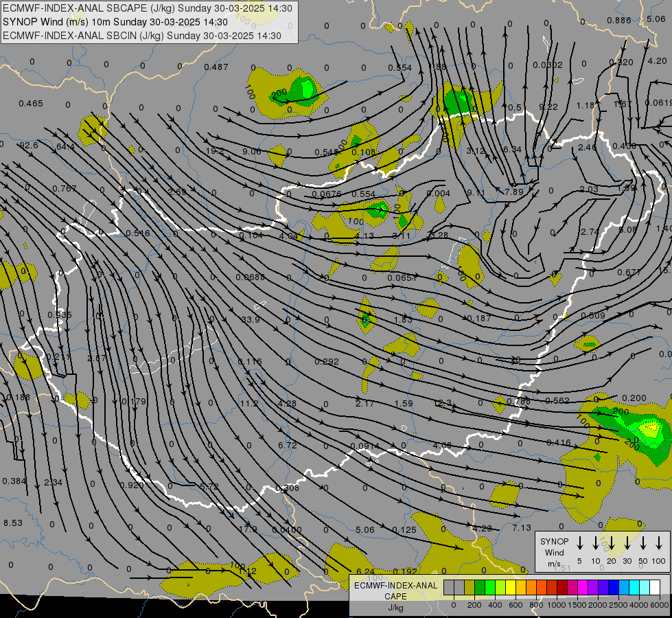Click the 2.17 value on the map

(364, 403)
